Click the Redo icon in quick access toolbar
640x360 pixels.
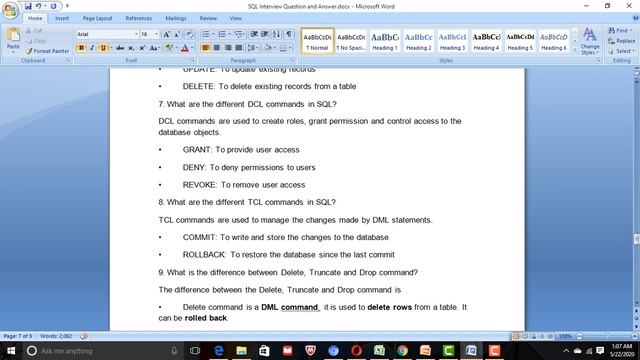pyautogui.click(x=53, y=6)
